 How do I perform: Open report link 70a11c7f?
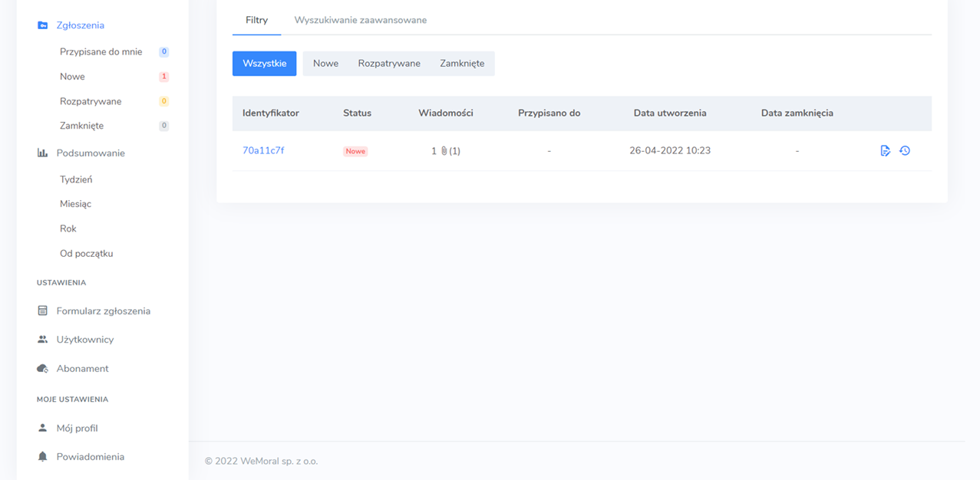point(263,151)
